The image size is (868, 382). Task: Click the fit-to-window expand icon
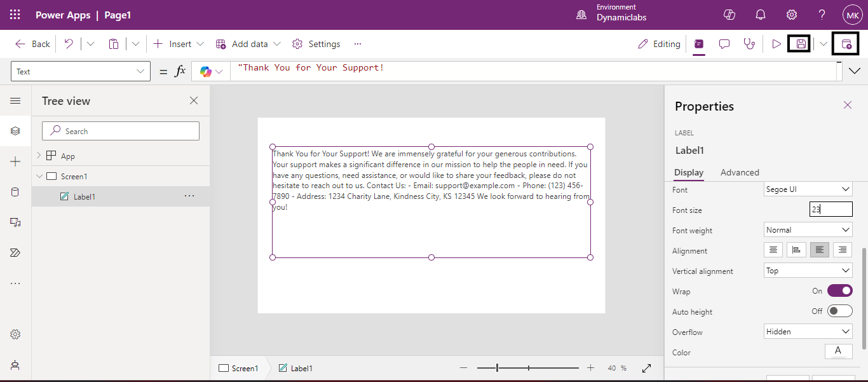point(646,368)
